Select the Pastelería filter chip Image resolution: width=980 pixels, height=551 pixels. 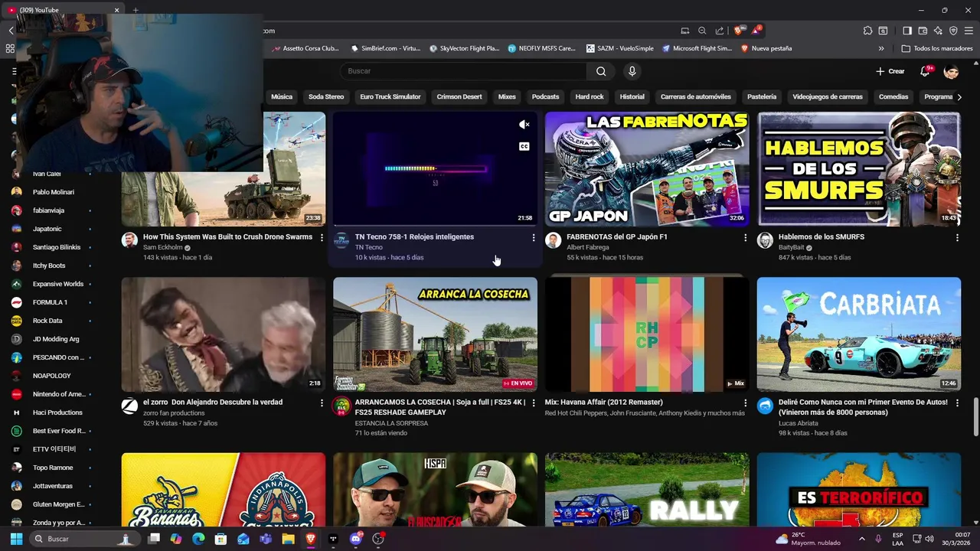[762, 97]
